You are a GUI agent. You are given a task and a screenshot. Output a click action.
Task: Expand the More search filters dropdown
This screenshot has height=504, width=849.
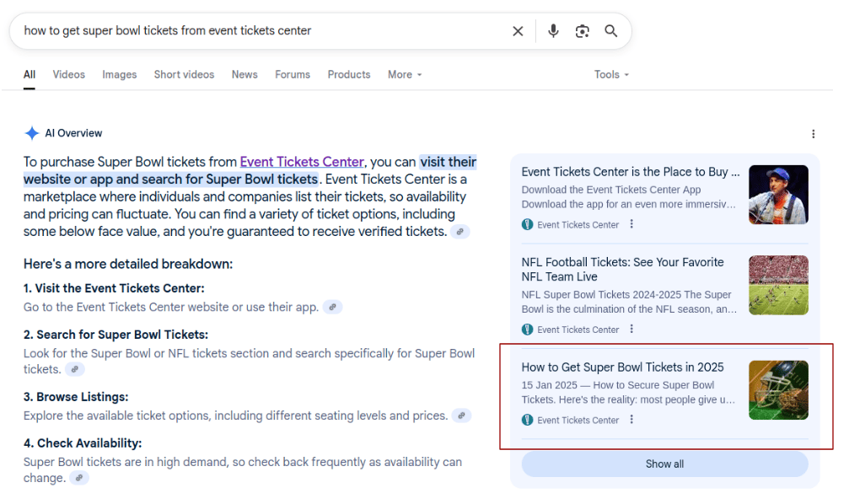(405, 74)
